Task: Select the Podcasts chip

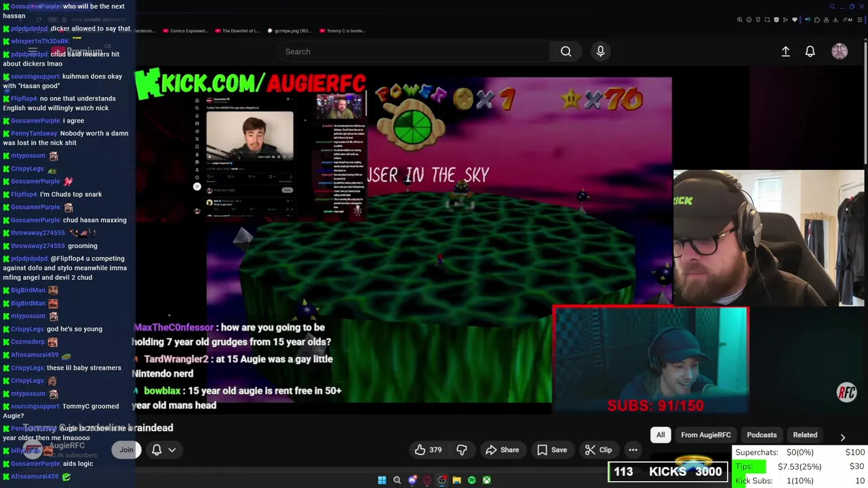Action: [x=762, y=435]
